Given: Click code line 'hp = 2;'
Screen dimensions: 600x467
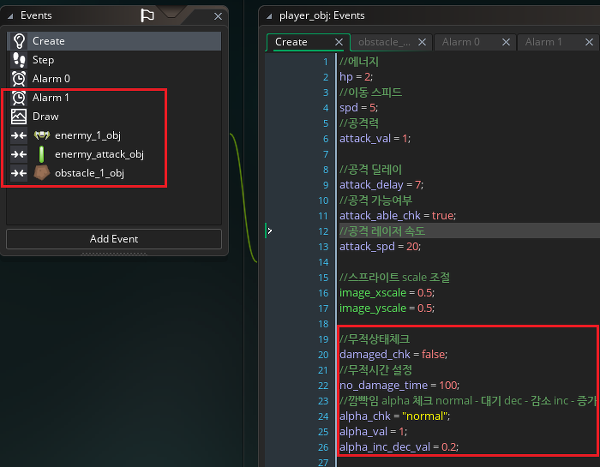Looking at the screenshot, I should click(356, 77).
